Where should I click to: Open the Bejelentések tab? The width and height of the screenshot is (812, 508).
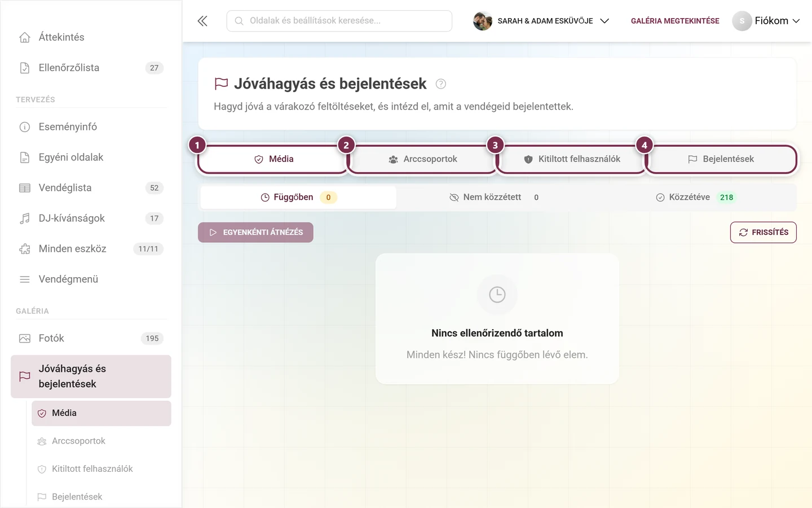pyautogui.click(x=721, y=159)
